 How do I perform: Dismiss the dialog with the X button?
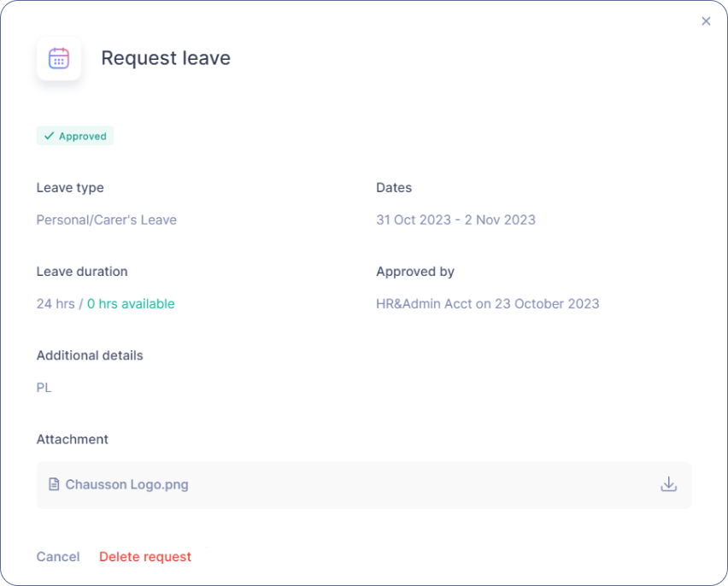(706, 21)
